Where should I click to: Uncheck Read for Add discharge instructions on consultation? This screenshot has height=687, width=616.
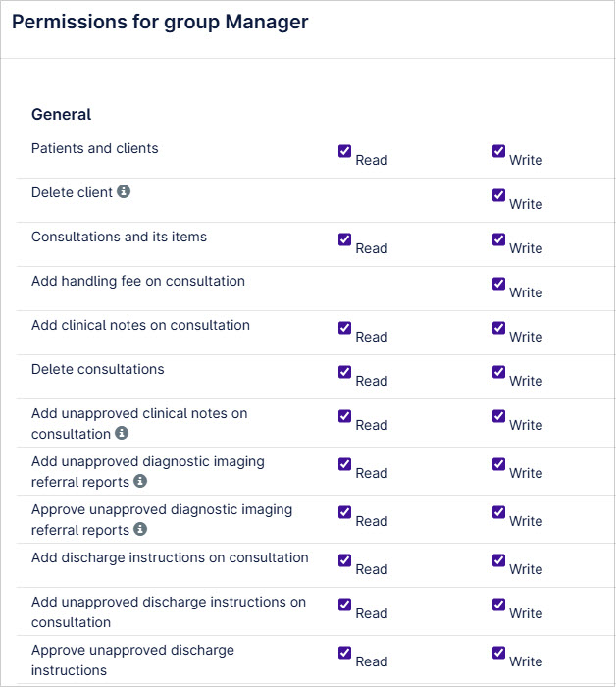(x=344, y=560)
